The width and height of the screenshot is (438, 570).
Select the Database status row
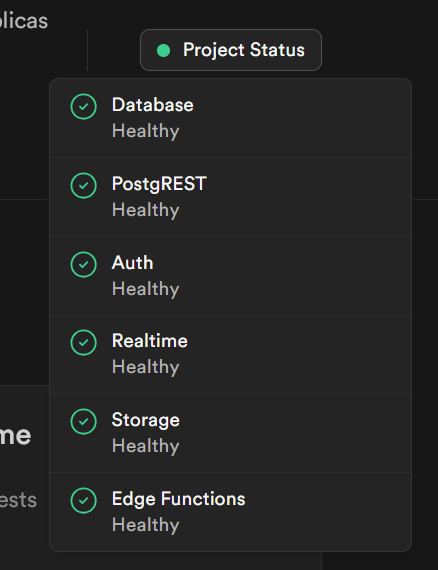pos(230,118)
